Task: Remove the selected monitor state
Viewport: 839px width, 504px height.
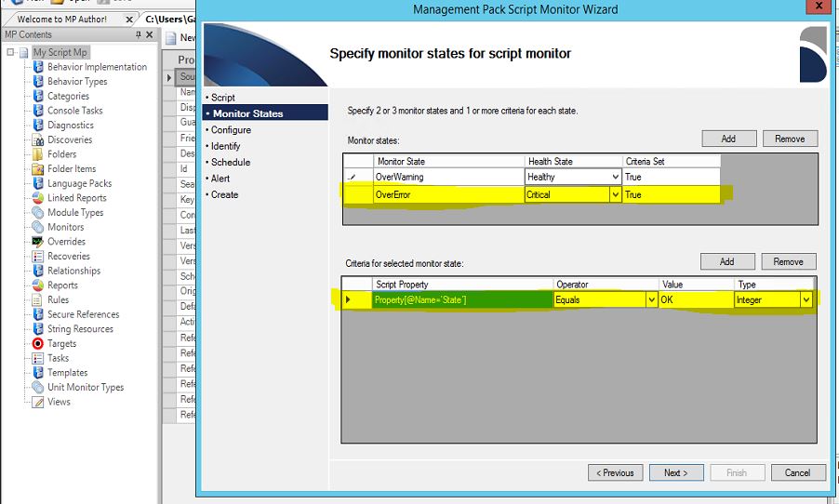Action: (790, 139)
